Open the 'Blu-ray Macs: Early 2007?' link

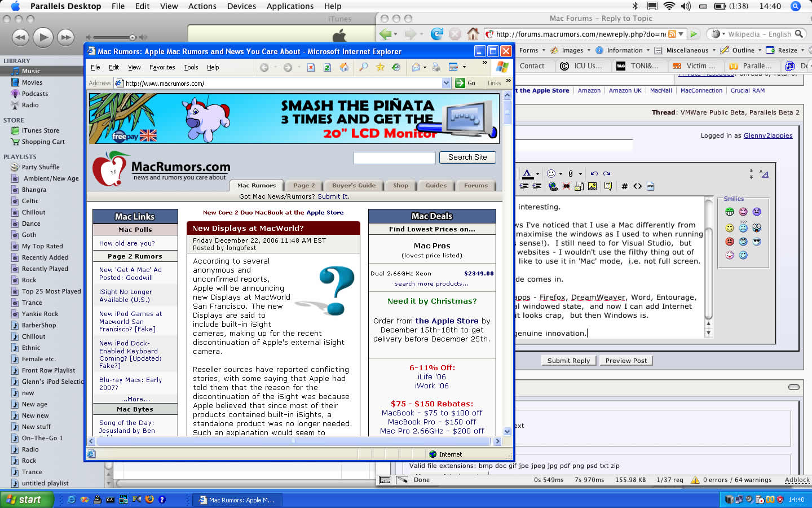(130, 384)
